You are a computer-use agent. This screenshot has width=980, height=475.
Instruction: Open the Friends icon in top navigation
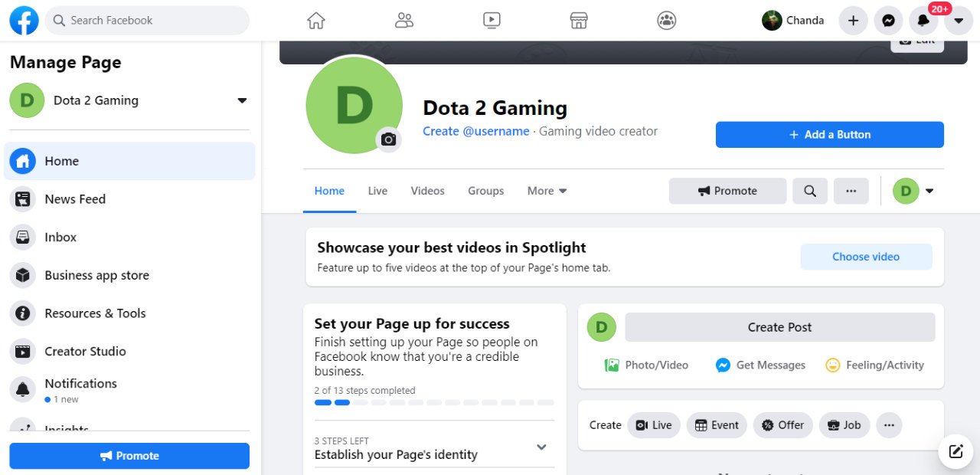404,21
